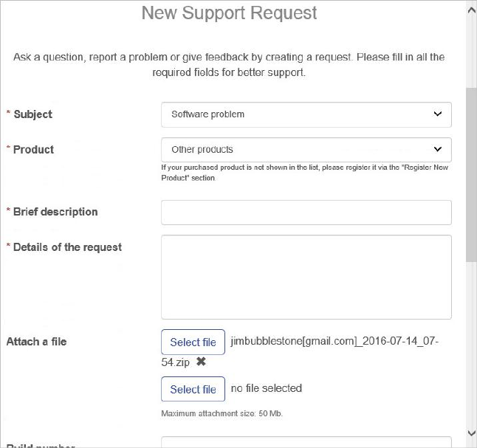This screenshot has height=448, width=477.
Task: Click the vertical scrollbar thumb
Action: [471, 173]
